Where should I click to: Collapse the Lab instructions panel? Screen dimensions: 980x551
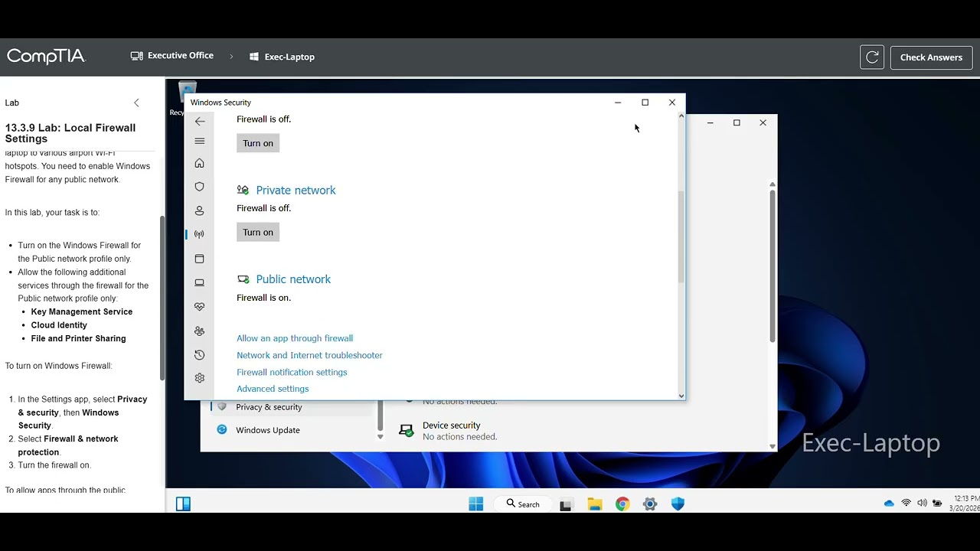pos(136,103)
